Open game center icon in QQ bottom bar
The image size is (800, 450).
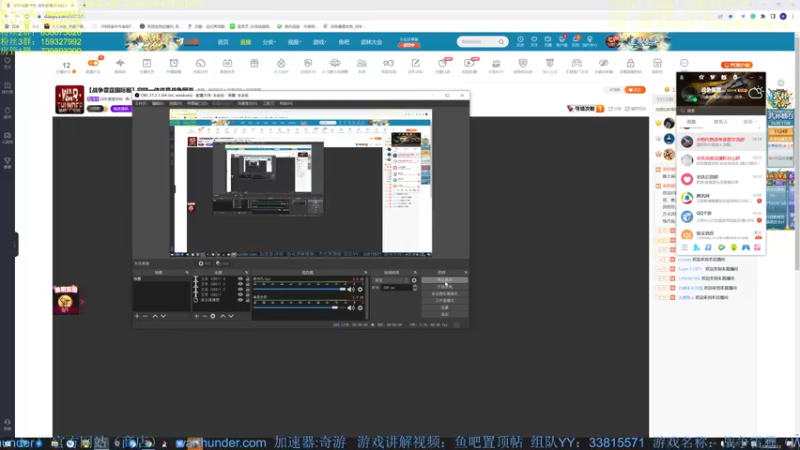745,247
